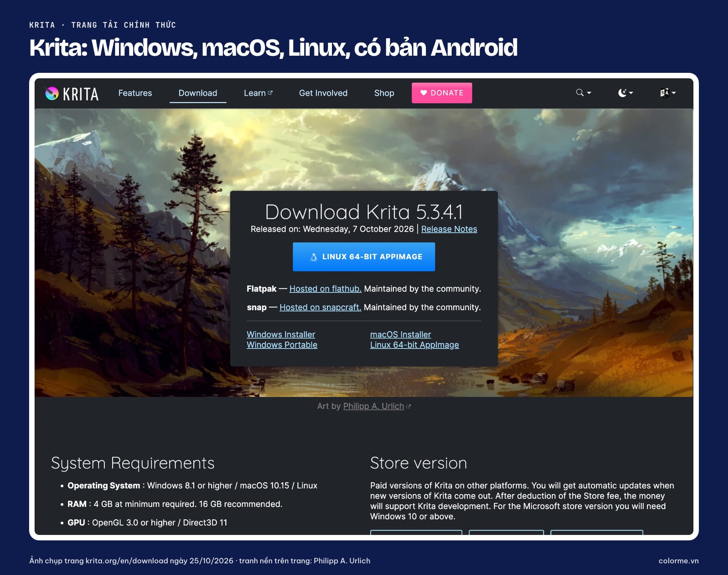Click the 'Operating System' requirement line
728x575 pixels.
pos(192,485)
